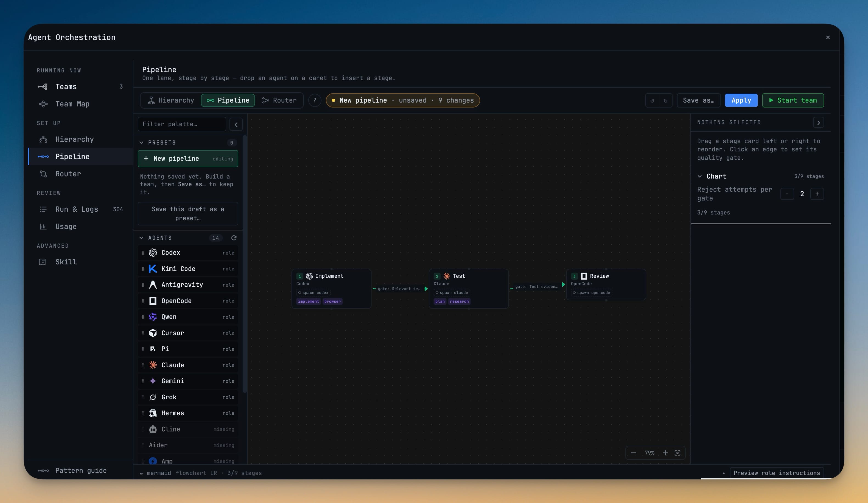
Task: Click Preview role instructions button
Action: click(777, 473)
